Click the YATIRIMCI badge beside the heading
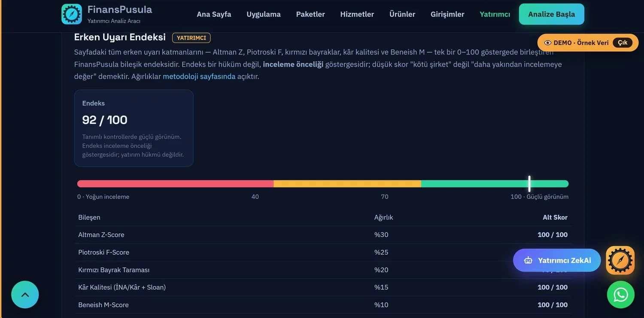The width and height of the screenshot is (644, 318). coord(191,38)
